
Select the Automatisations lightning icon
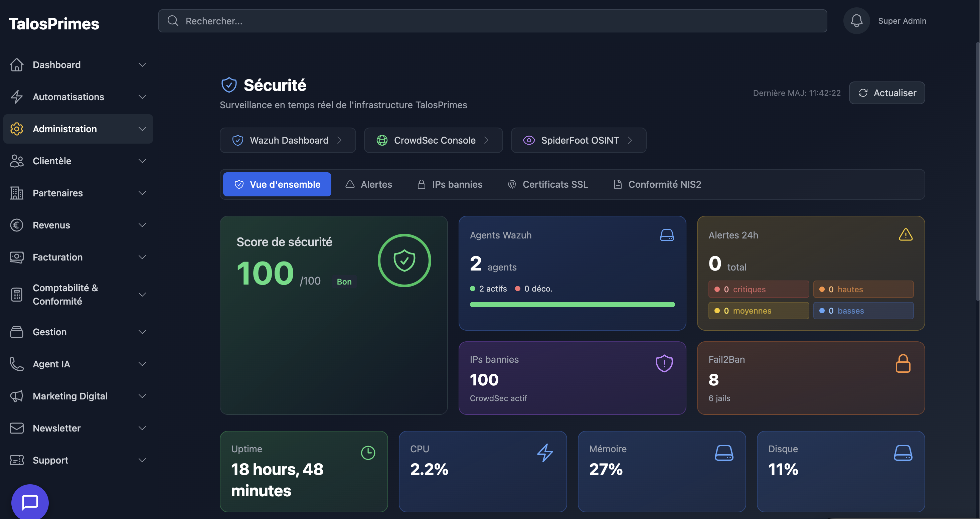point(16,97)
